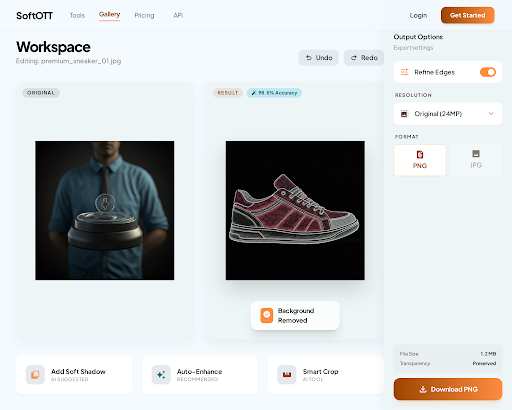This screenshot has height=410, width=512.
Task: Open the Original (24MP) resolution dropdown
Action: pyautogui.click(x=448, y=114)
